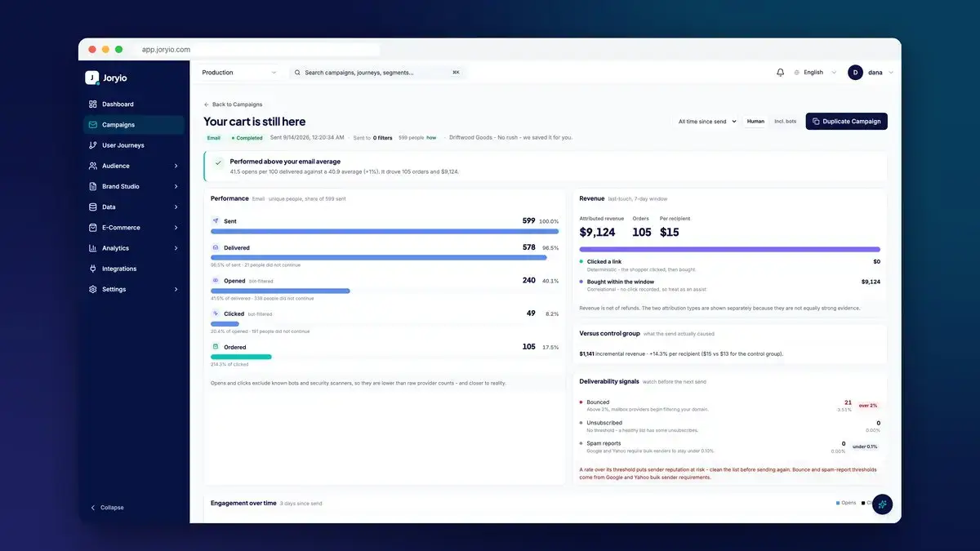Expand the Analytics submenu chevron
980x551 pixels.
(x=176, y=248)
